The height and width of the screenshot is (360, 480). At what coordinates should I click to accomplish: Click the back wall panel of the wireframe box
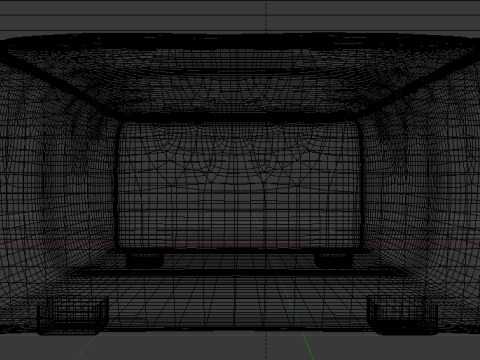239,185
